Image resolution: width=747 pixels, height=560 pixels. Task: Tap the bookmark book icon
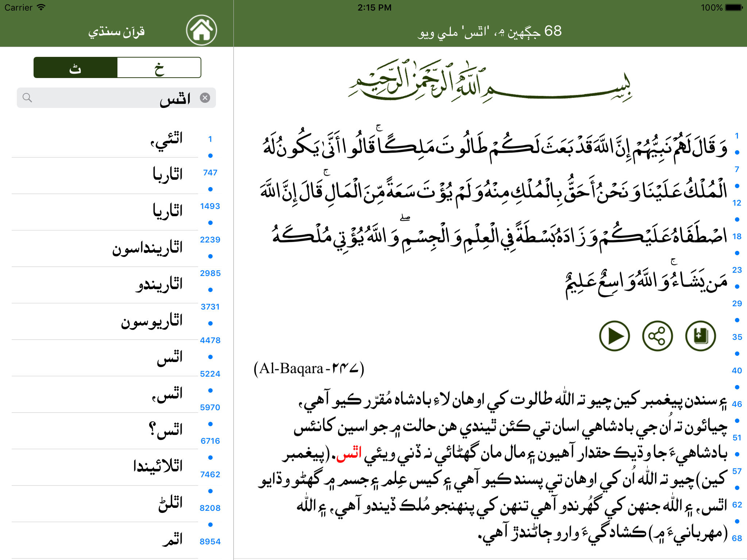coord(700,336)
